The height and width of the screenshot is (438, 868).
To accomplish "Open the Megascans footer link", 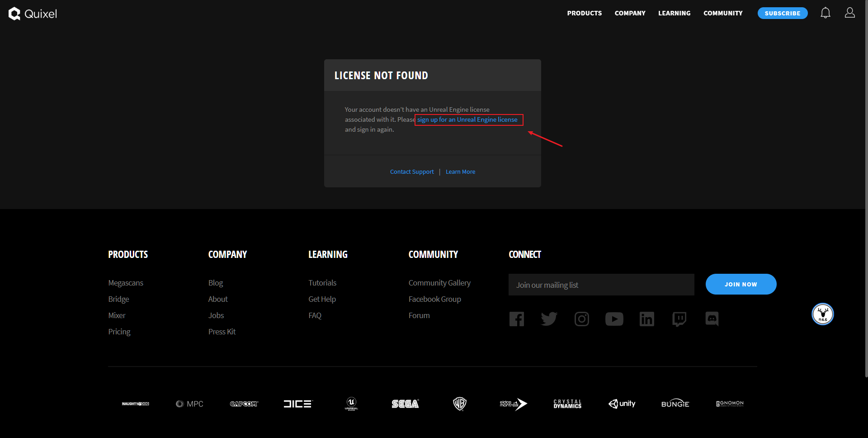I will click(x=126, y=283).
